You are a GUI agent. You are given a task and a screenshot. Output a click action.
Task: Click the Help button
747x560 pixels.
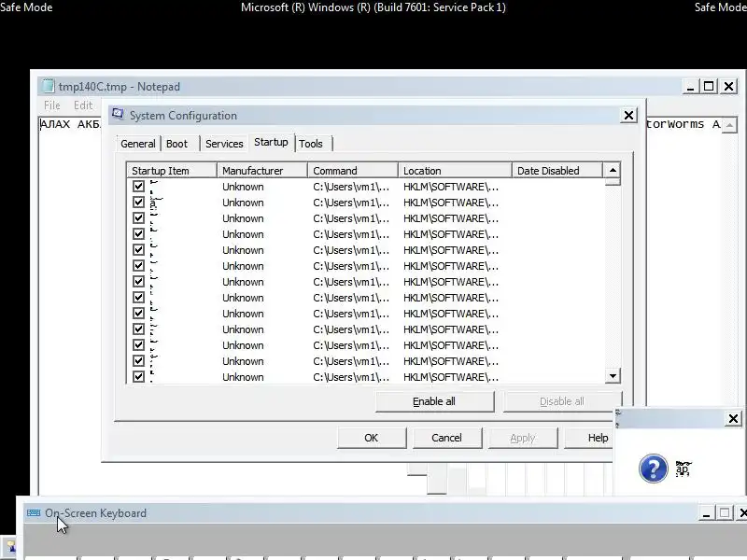coord(589,438)
